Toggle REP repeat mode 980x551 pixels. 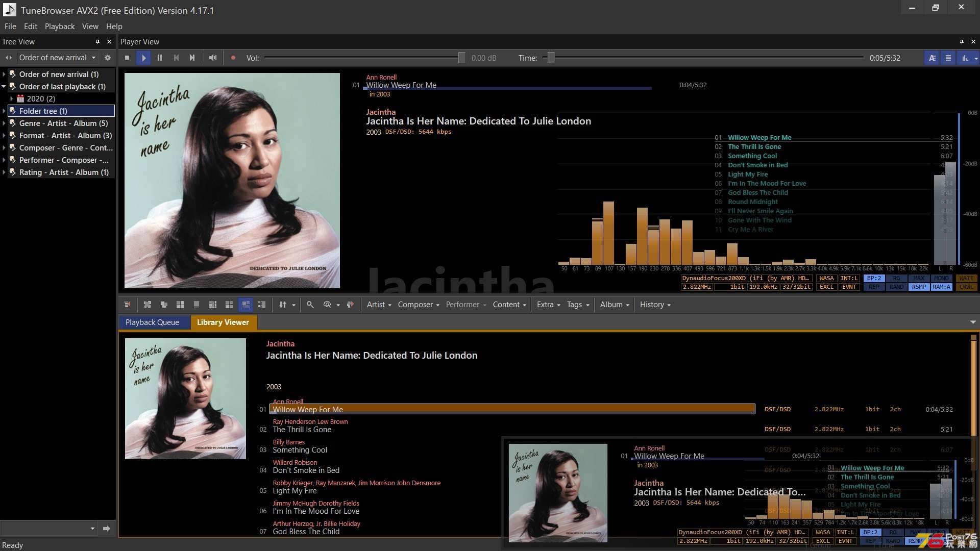(x=874, y=287)
